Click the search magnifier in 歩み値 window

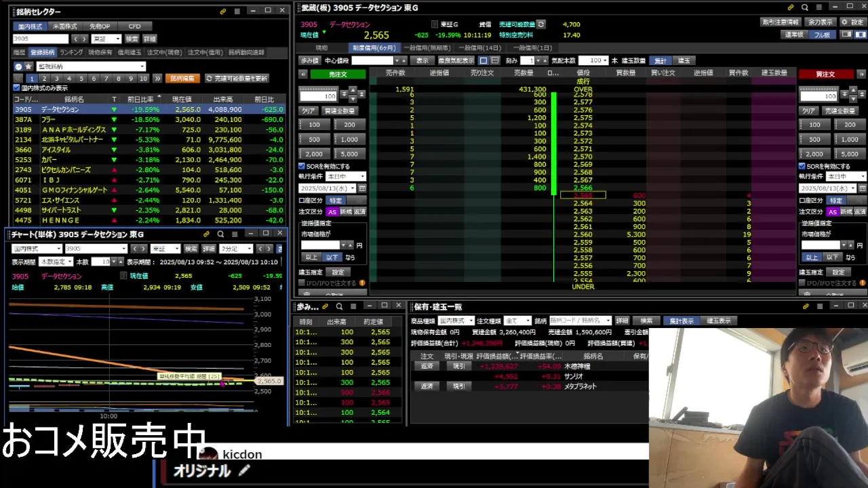[x=339, y=306]
